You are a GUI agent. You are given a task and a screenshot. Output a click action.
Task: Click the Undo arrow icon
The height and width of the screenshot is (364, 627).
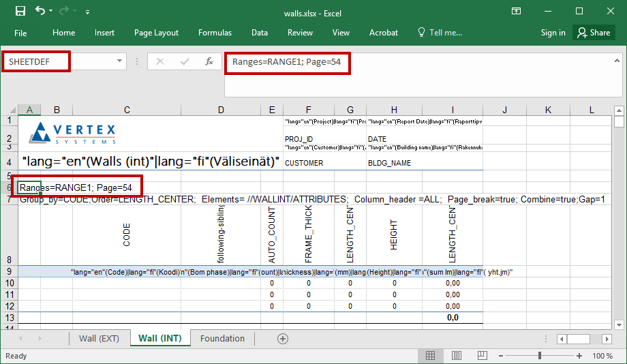click(x=40, y=12)
